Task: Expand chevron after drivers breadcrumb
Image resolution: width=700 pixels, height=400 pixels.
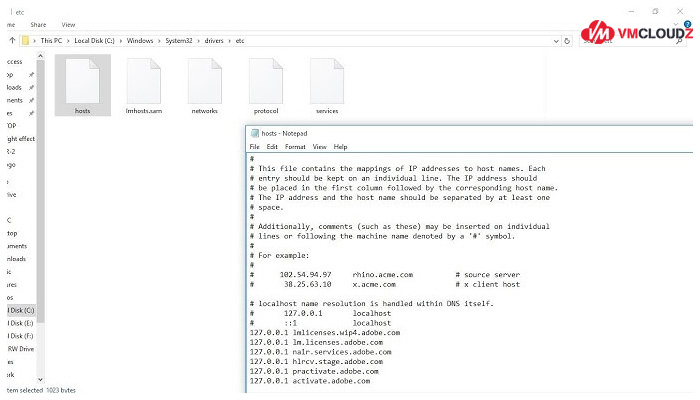Action: coord(229,41)
